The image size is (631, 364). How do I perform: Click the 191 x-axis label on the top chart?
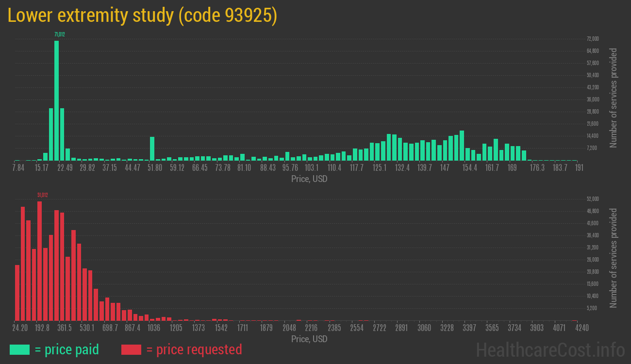pyautogui.click(x=579, y=168)
